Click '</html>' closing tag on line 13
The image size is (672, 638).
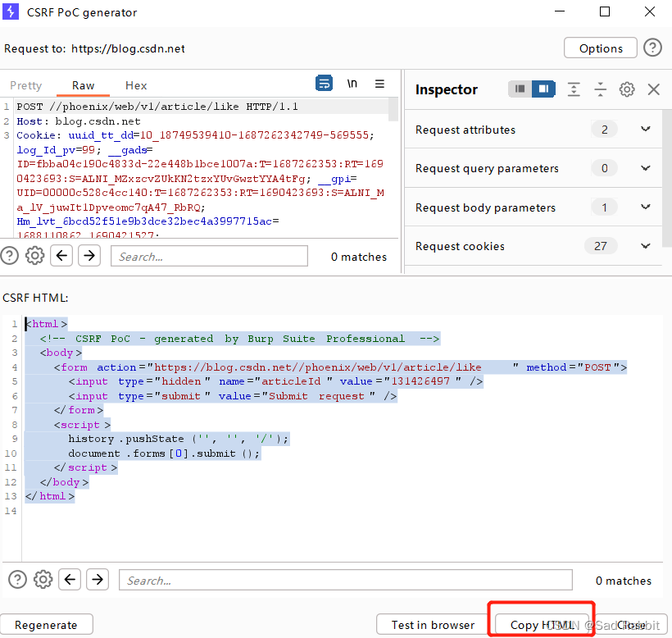pos(50,496)
